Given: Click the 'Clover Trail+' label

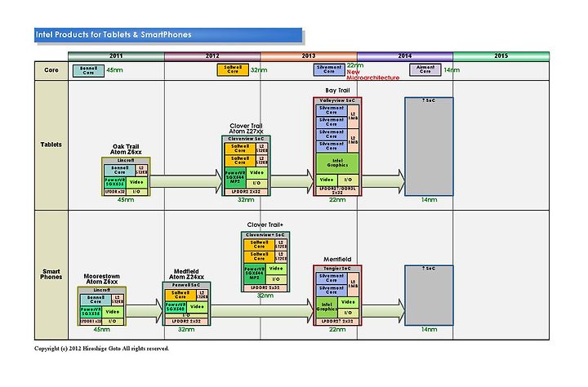Looking at the screenshot, I should (x=265, y=225).
